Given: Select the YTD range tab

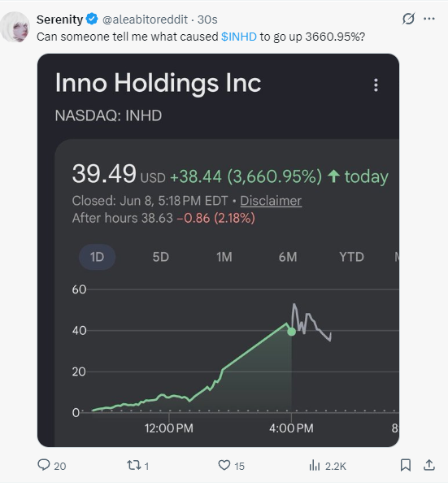Looking at the screenshot, I should coord(351,257).
